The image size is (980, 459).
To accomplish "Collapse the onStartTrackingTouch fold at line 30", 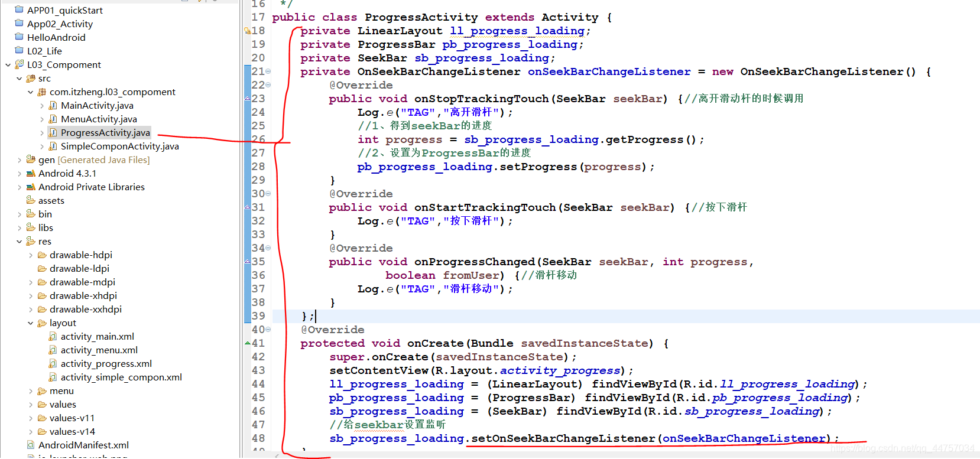I will pyautogui.click(x=268, y=194).
